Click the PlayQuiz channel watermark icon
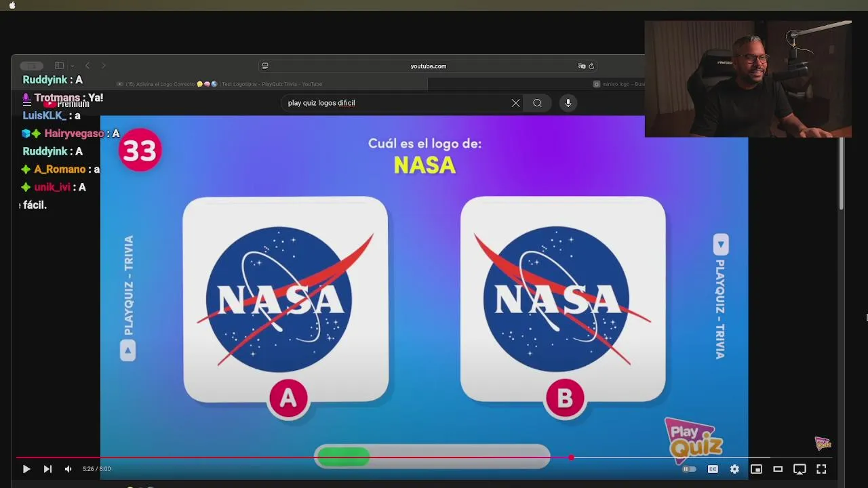Screen dimensions: 868x488 (823, 443)
